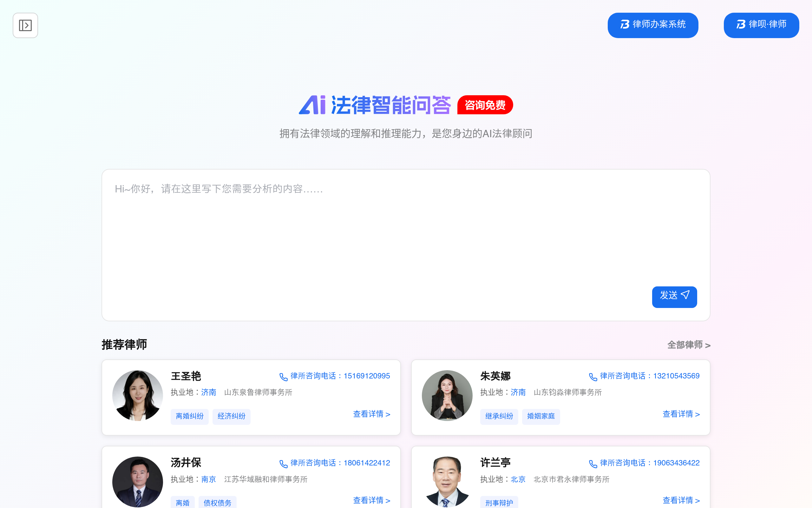
Task: Click 江苏华域融和律师事务所 firm name
Action: 266,479
